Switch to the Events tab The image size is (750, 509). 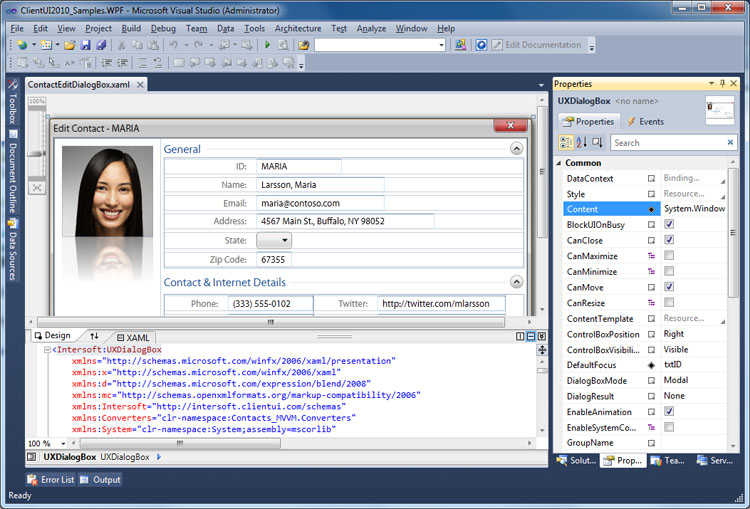(646, 122)
